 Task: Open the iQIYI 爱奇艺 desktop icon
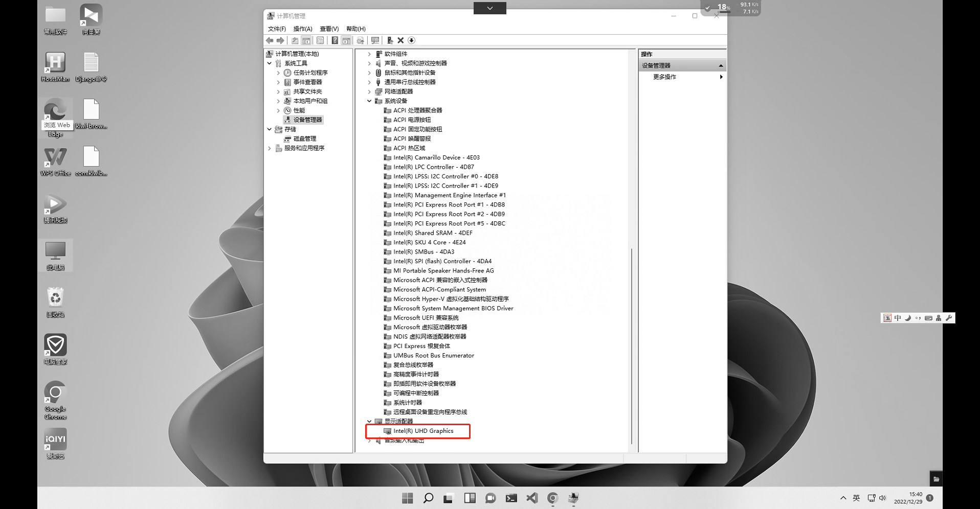[x=55, y=444]
